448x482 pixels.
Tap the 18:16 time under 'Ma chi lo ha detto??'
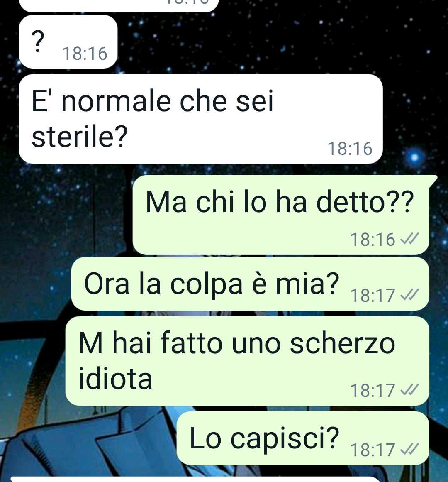(x=373, y=239)
